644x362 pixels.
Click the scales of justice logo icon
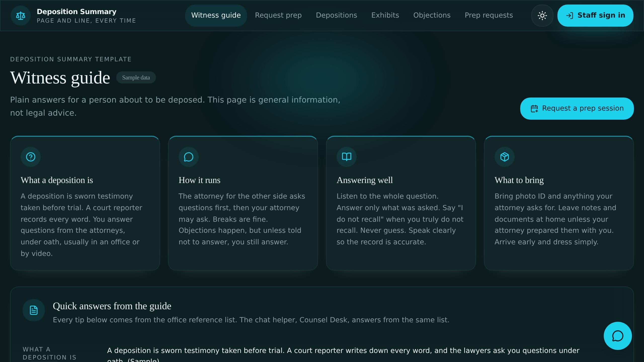pos(21,16)
